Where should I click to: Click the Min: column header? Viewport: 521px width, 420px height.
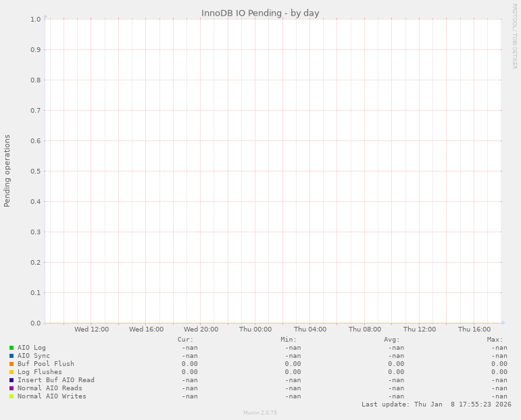(289, 340)
